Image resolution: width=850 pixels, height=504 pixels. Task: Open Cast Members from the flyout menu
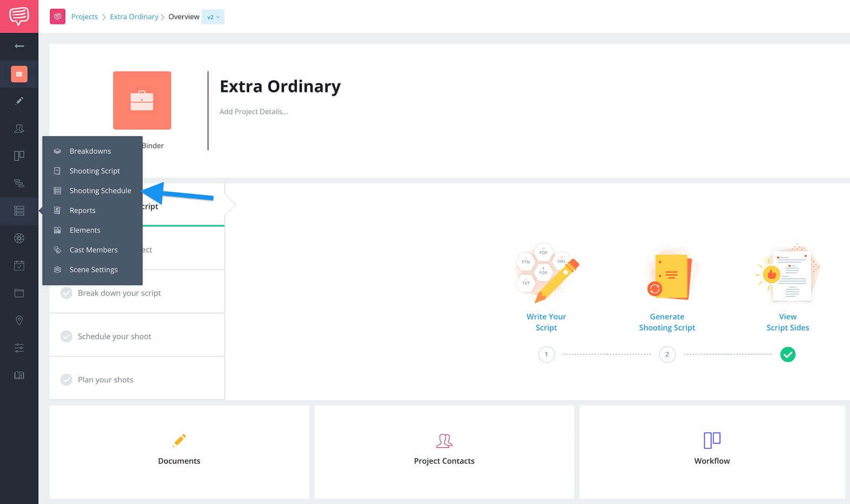coord(92,250)
